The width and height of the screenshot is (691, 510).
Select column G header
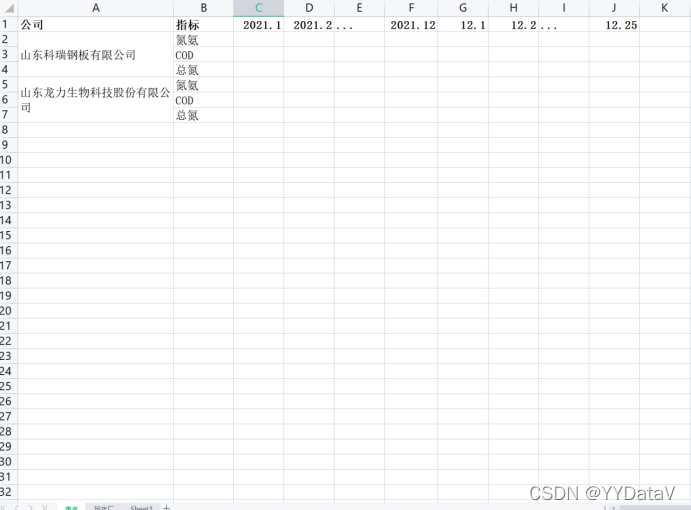(x=463, y=8)
